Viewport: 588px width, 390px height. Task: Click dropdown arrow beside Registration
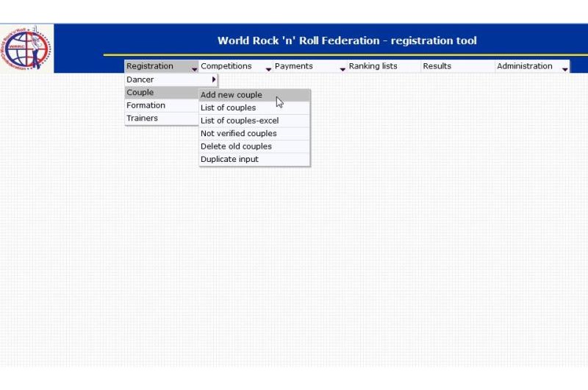[x=194, y=68]
